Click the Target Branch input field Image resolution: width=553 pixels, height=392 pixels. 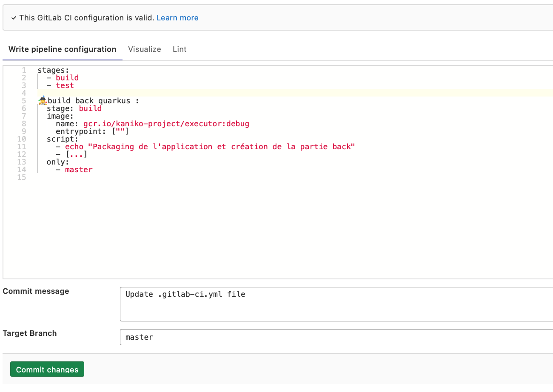pos(336,337)
